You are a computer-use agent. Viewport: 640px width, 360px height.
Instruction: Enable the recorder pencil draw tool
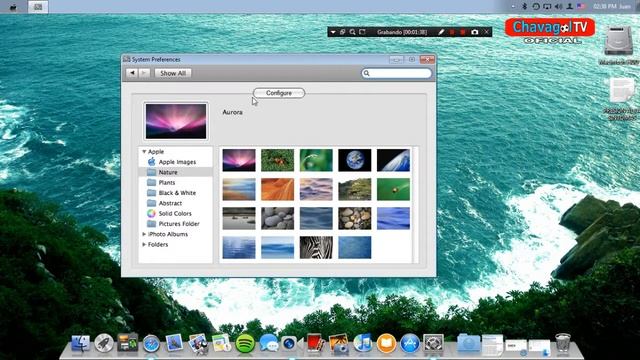click(441, 32)
